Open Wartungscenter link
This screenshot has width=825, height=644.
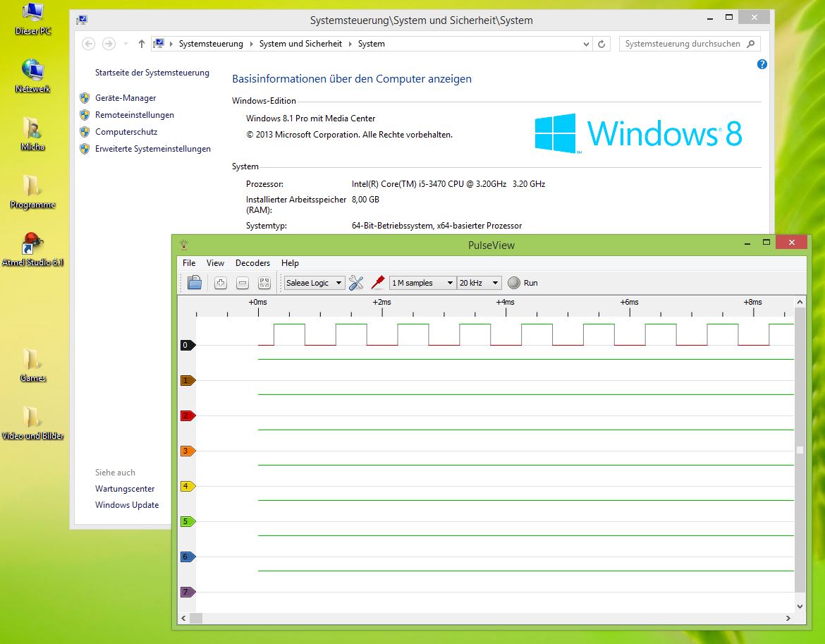(125, 489)
